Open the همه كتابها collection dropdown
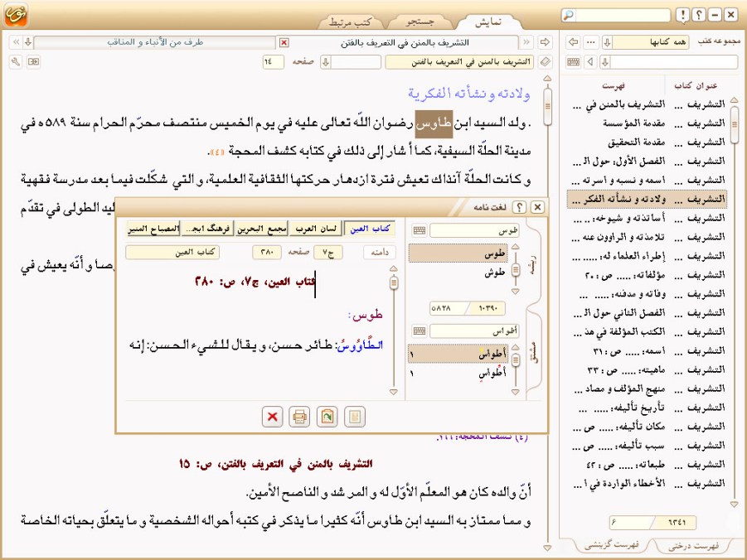 650,42
